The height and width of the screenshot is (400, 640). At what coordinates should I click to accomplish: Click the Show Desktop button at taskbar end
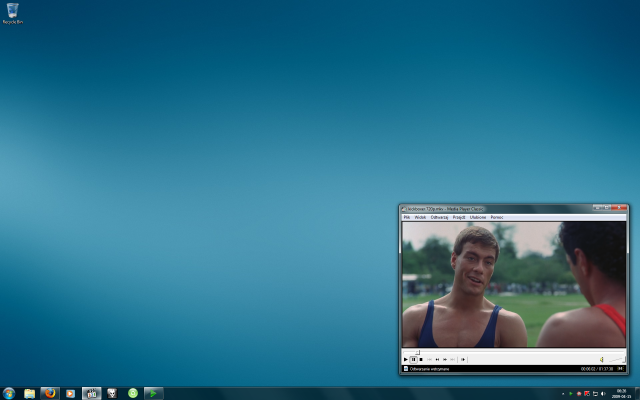[x=637, y=394]
